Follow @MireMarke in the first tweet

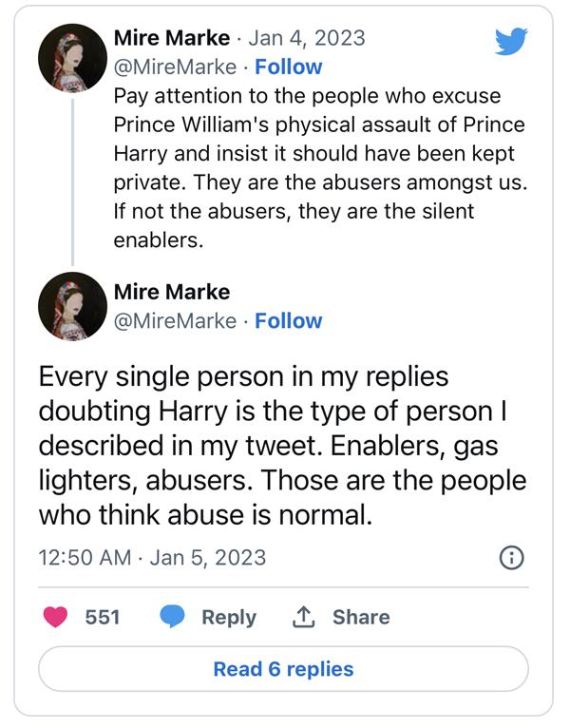tap(288, 67)
